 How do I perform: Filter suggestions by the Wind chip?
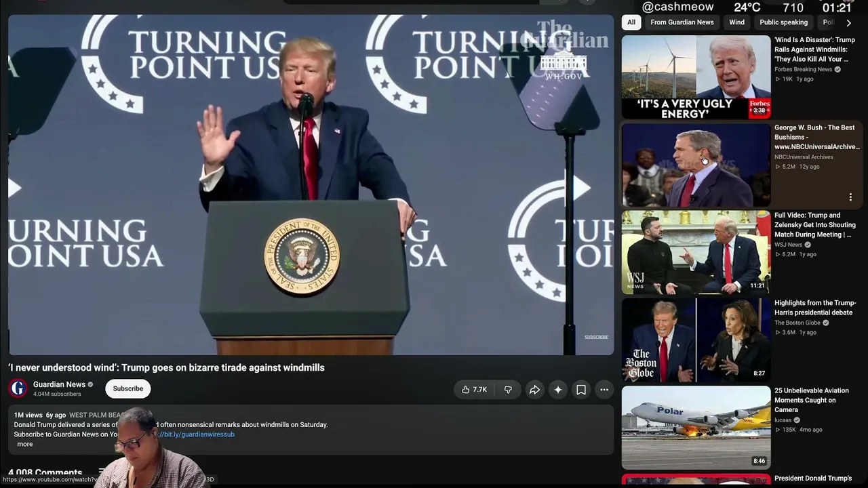(x=736, y=22)
